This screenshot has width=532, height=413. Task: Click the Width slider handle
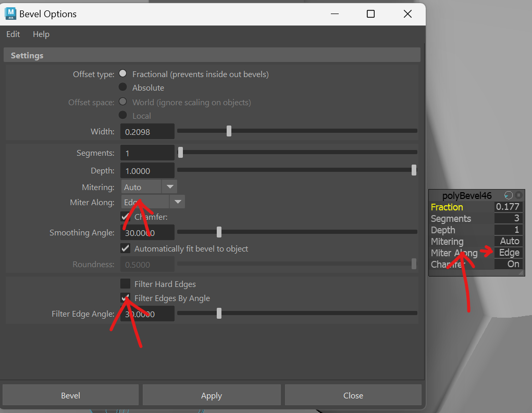click(229, 131)
